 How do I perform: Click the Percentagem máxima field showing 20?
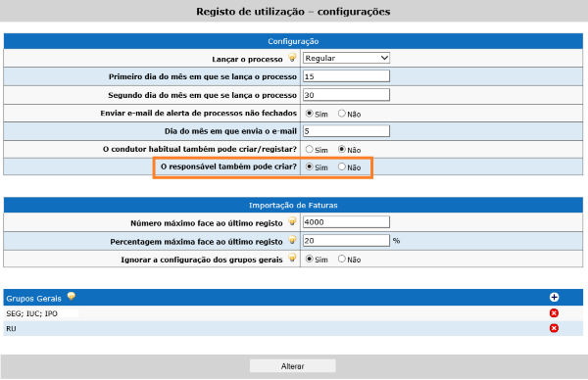[346, 241]
